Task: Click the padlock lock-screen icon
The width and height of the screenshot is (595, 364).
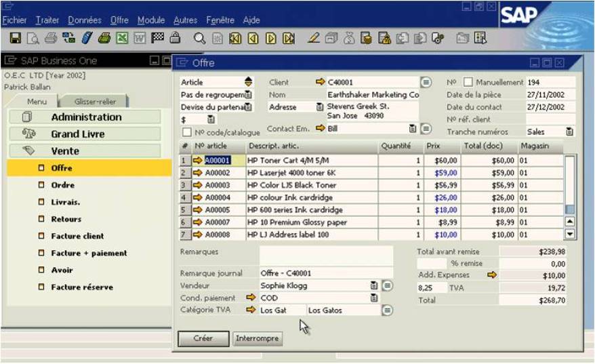Action: [175, 37]
